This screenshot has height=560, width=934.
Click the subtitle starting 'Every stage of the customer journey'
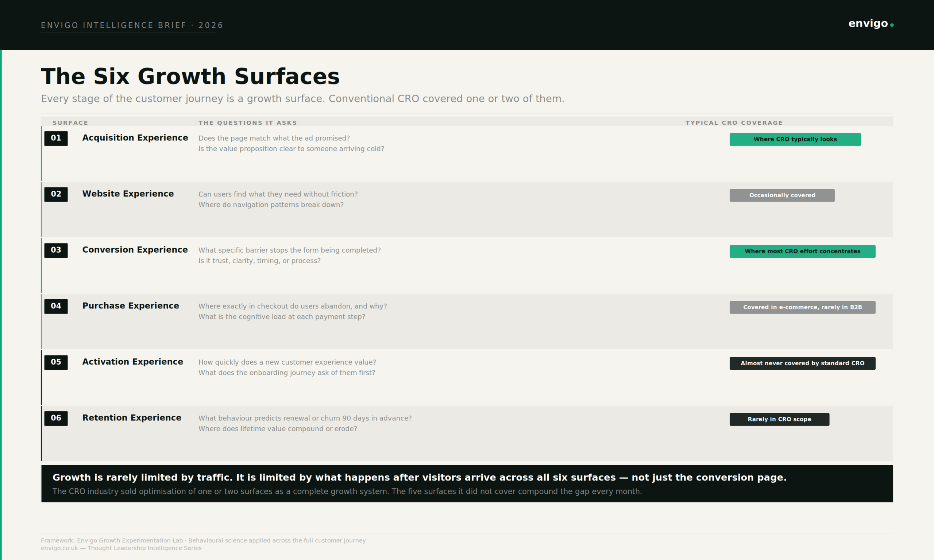tap(302, 99)
